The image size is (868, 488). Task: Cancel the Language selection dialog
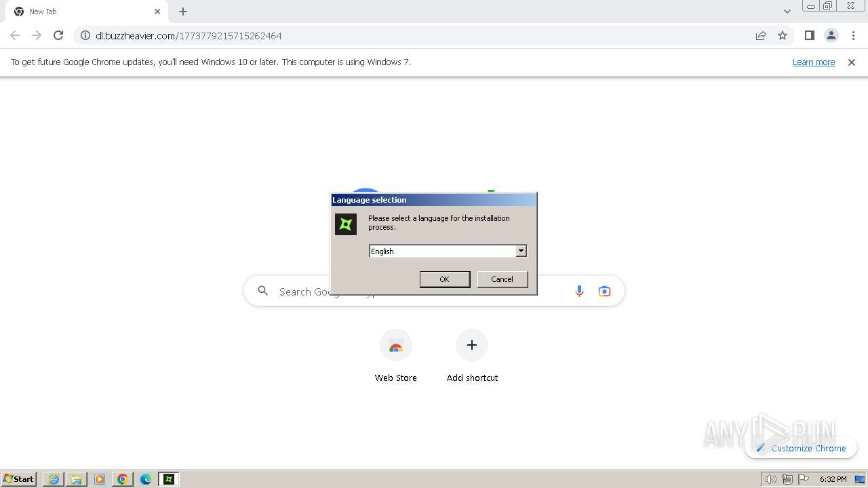pos(502,279)
